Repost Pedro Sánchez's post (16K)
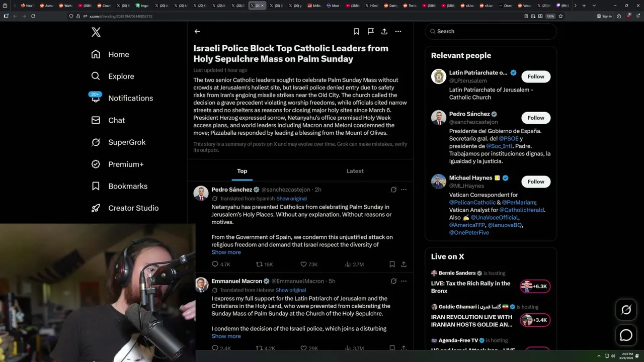Screen dimensions: 644x362 pos(265,264)
